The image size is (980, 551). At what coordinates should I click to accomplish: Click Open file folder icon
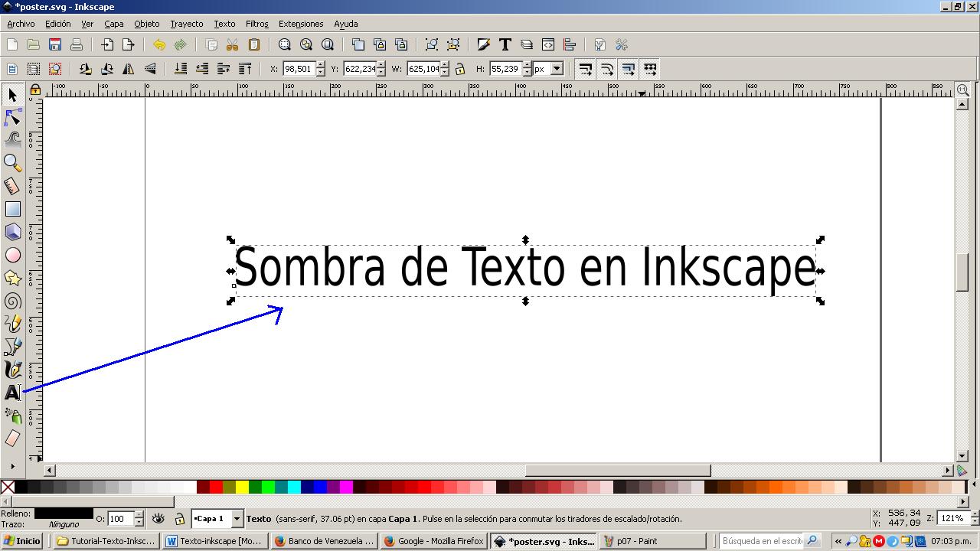click(34, 44)
